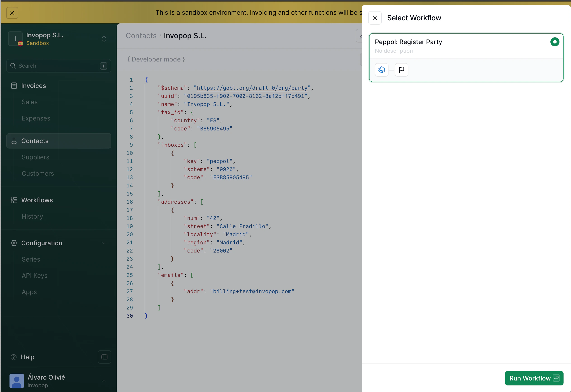Click the flag step icon on workflow card
This screenshot has width=571, height=392.
(401, 70)
